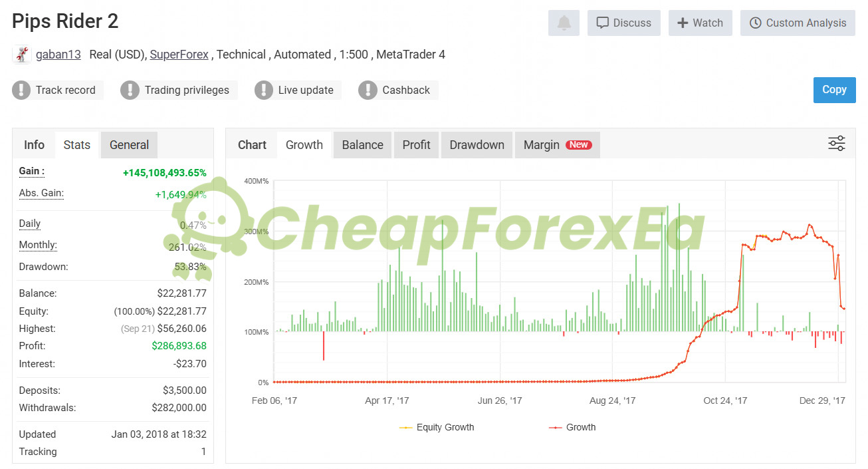The width and height of the screenshot is (868, 469).
Task: Click withdrawals value $282,000.00
Action: pyautogui.click(x=179, y=408)
